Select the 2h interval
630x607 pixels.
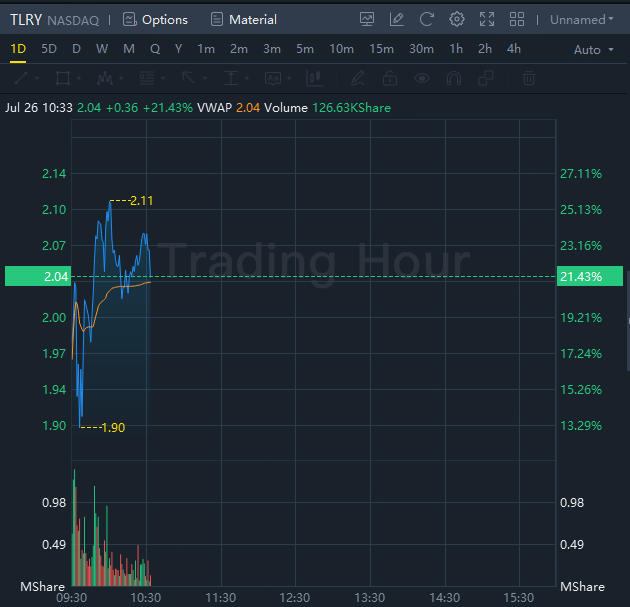[485, 49]
